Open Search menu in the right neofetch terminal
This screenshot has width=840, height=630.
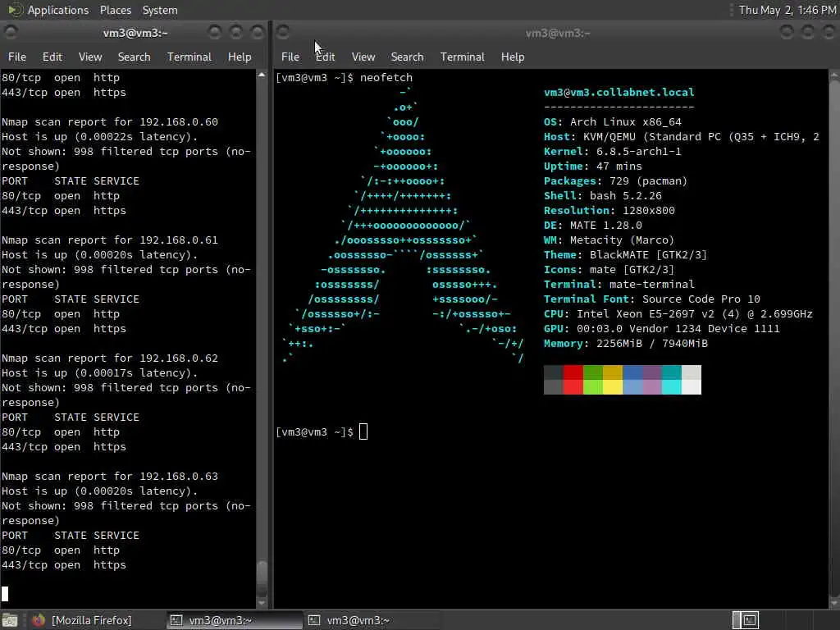point(407,57)
